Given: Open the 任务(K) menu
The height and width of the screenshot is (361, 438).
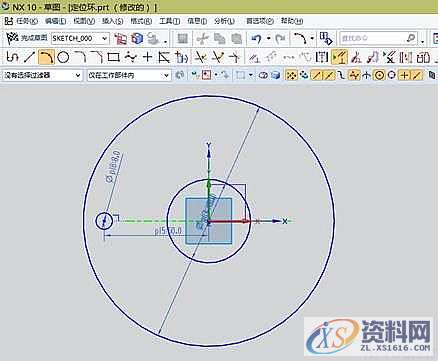Looking at the screenshot, I should (x=27, y=21).
